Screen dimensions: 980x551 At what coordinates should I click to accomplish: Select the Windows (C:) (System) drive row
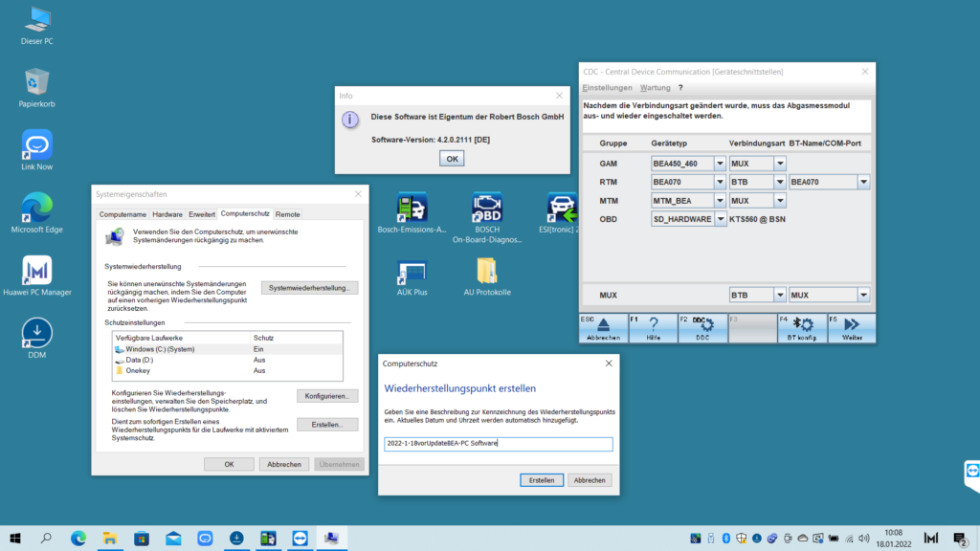(x=228, y=349)
